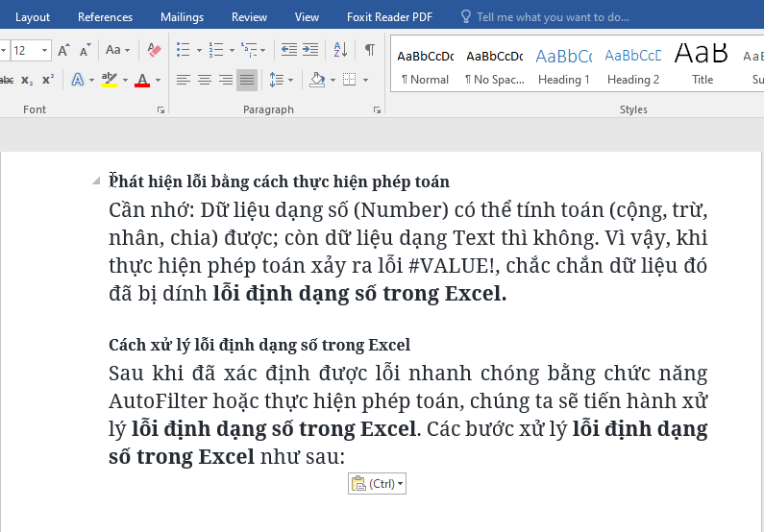The image size is (764, 532).
Task: Open Font dialog box launcher
Action: tap(160, 110)
